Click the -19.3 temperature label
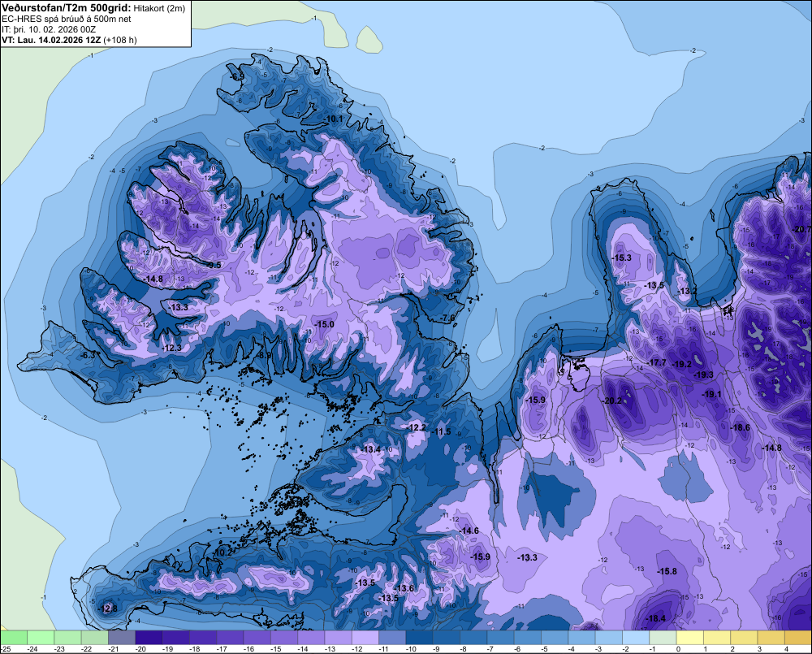This screenshot has width=812, height=654. tap(704, 375)
